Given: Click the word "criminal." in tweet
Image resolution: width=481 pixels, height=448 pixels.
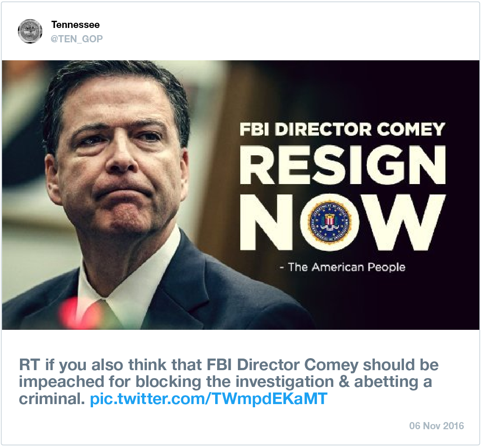Looking at the screenshot, I should point(52,398).
